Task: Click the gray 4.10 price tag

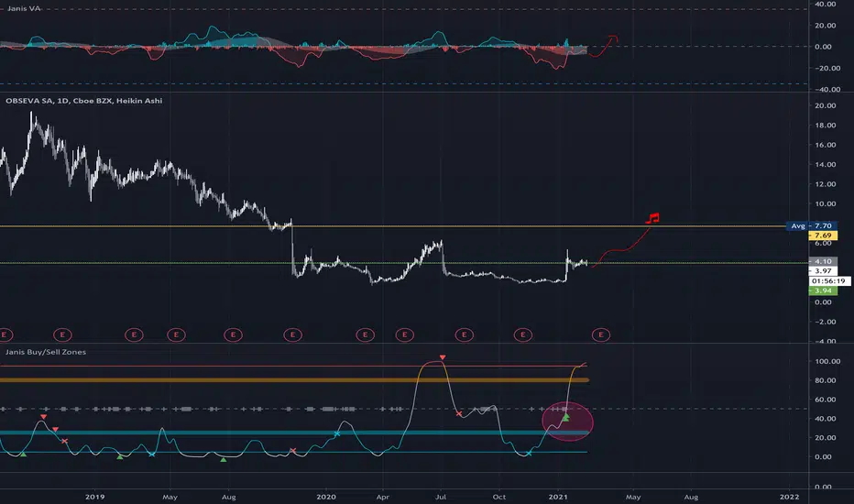Action: coord(823,261)
